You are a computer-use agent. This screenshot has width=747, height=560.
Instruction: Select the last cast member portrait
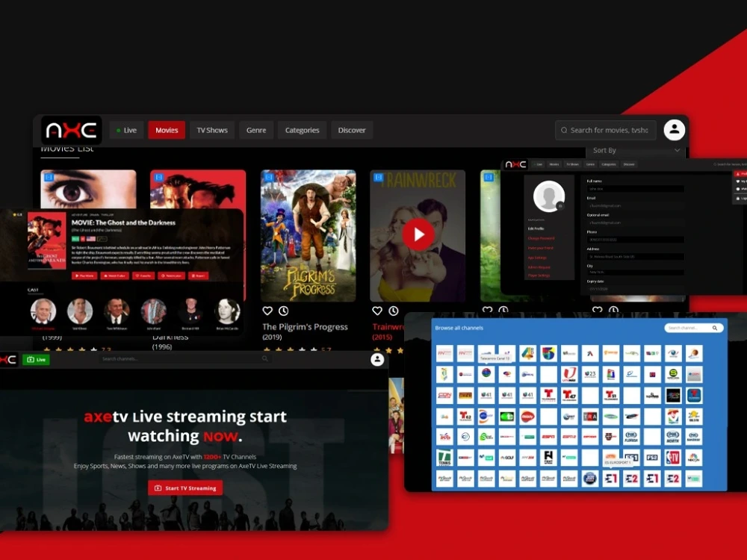[x=228, y=311]
